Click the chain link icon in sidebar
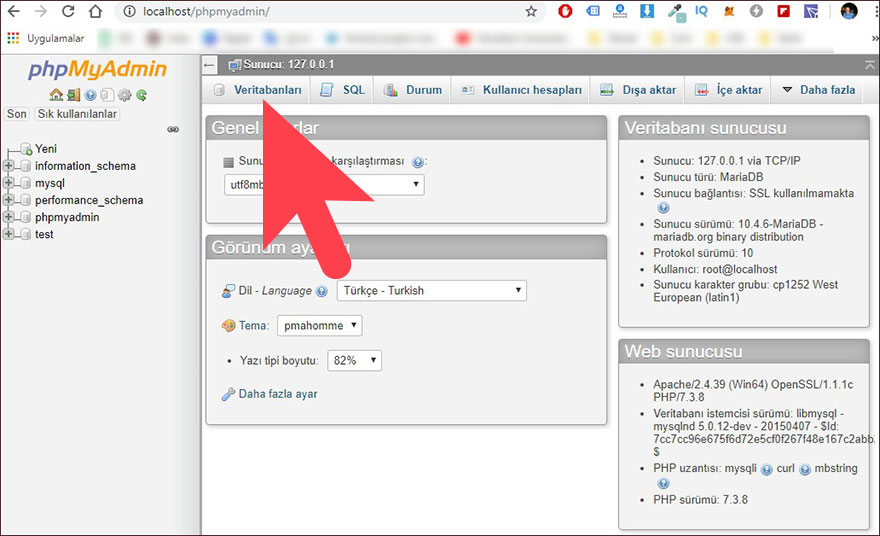This screenshot has height=536, width=880. [173, 130]
